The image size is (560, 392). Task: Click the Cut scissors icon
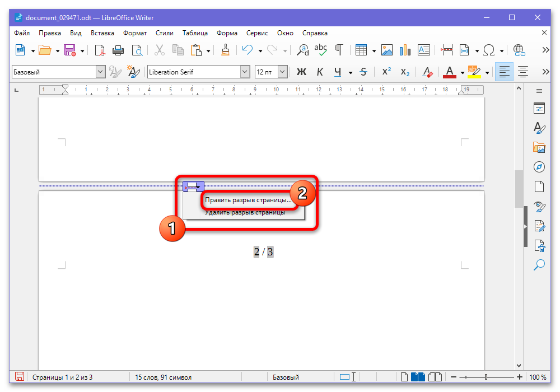tap(159, 50)
